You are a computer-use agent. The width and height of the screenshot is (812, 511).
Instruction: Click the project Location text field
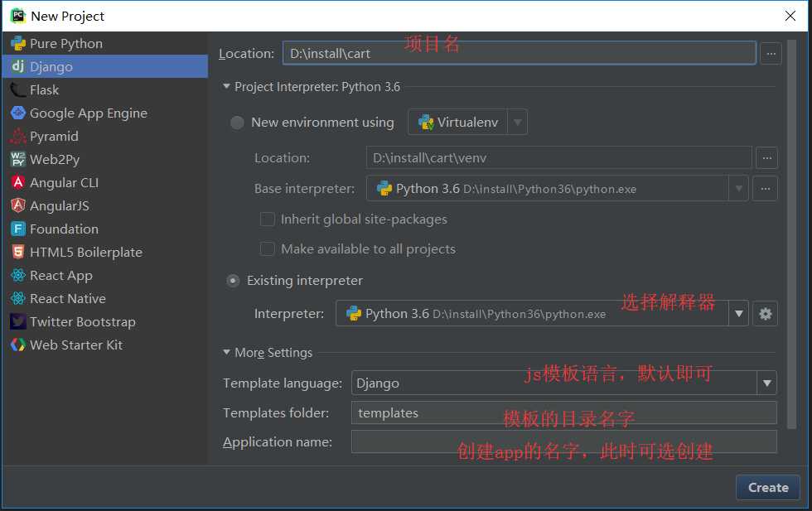[x=520, y=53]
